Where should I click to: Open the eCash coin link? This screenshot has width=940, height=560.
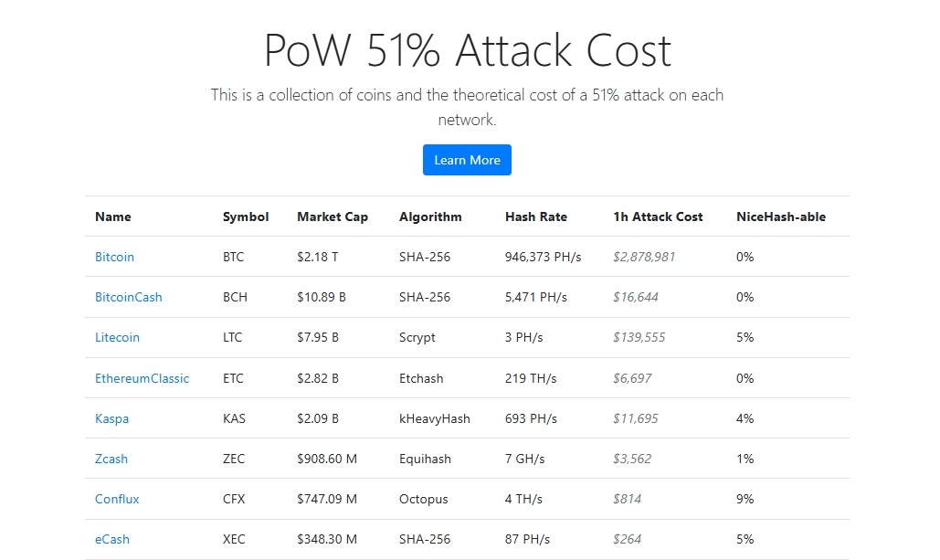[x=112, y=539]
